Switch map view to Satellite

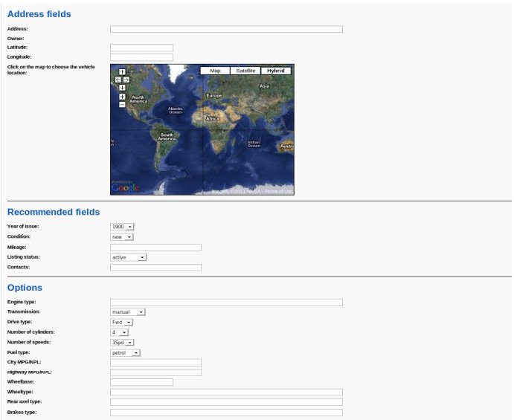pyautogui.click(x=245, y=71)
